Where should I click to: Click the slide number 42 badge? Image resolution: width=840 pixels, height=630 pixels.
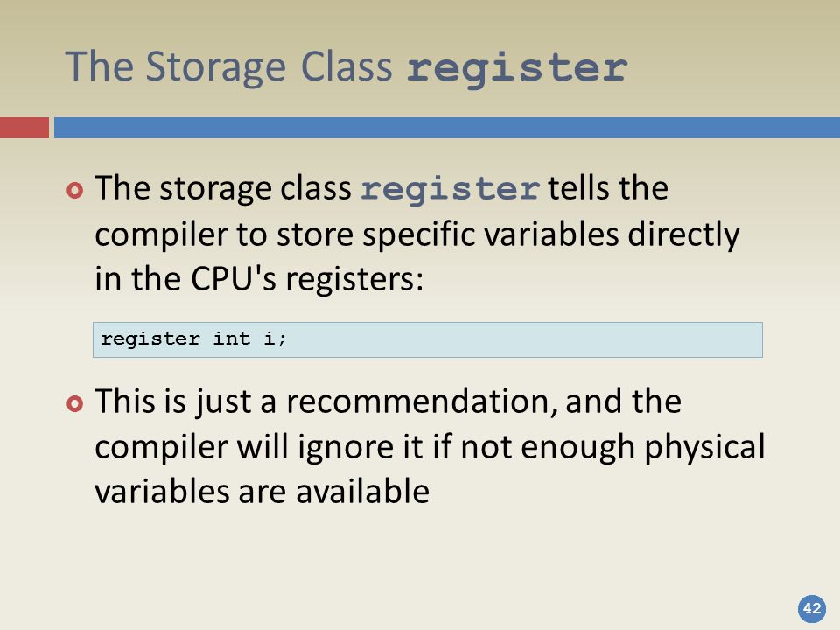point(812,609)
